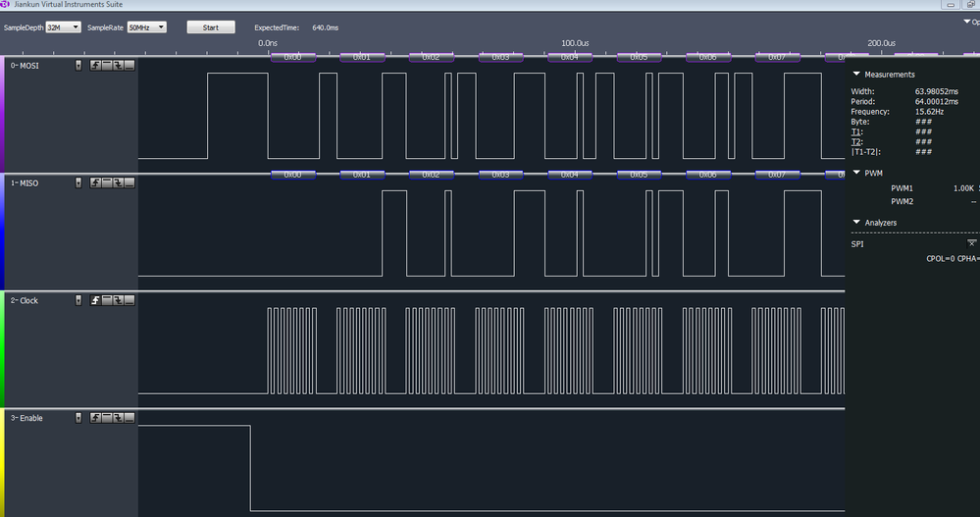
Task: Click the MISO decoded byte 0x04 marker
Action: pos(569,175)
